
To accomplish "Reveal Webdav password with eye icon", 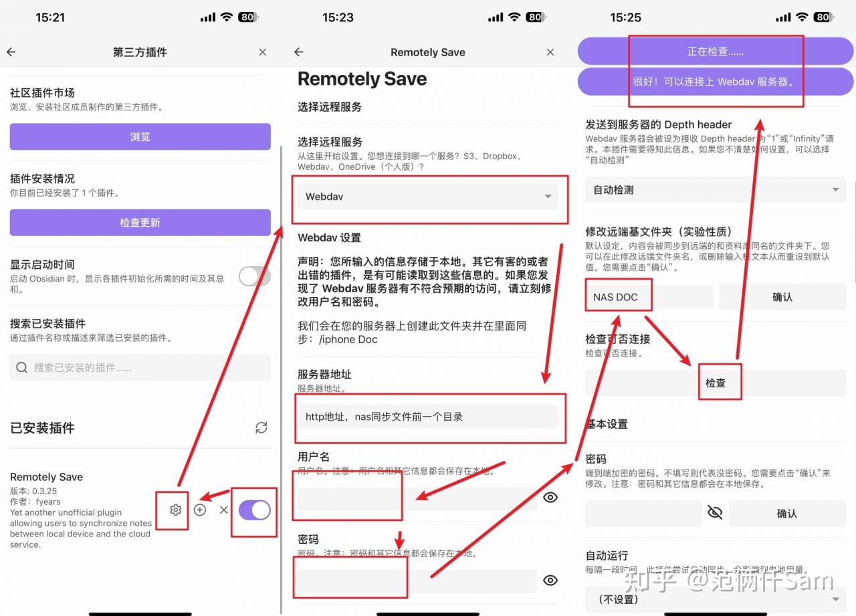I will (x=550, y=580).
